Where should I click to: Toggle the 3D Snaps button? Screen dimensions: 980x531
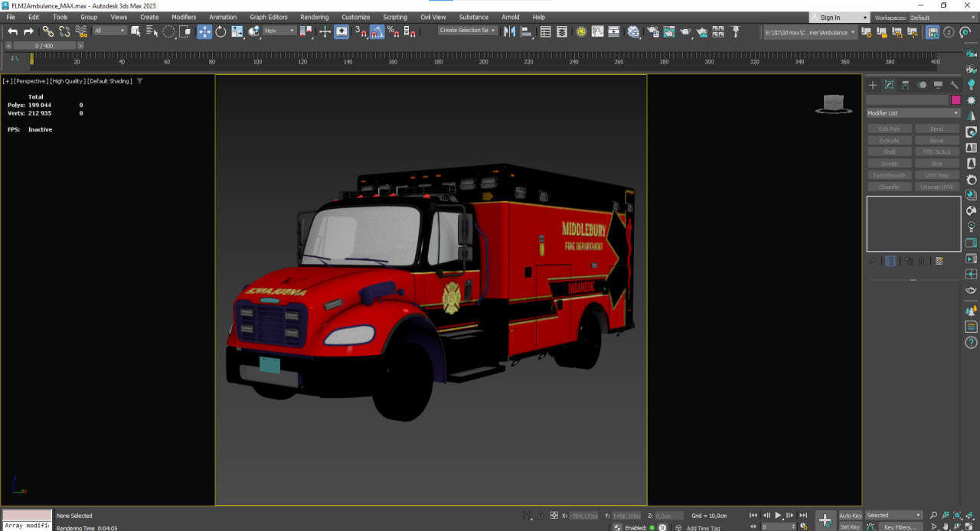pos(361,31)
